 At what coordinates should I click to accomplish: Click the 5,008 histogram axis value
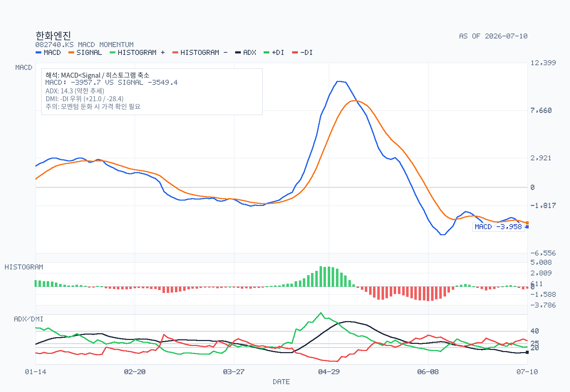(541, 262)
